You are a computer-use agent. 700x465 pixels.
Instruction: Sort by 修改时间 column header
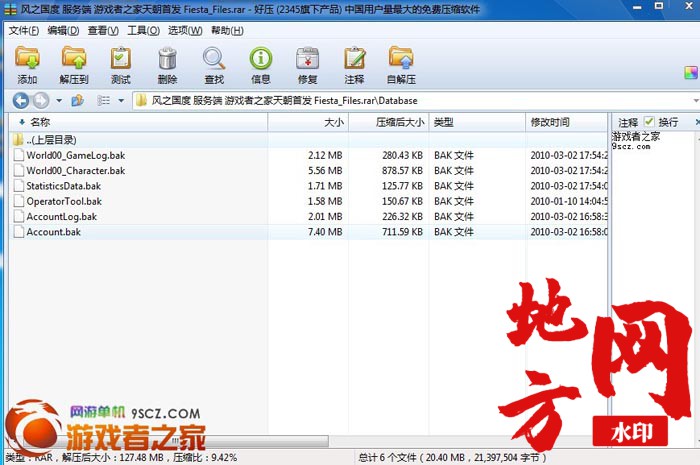click(x=567, y=122)
